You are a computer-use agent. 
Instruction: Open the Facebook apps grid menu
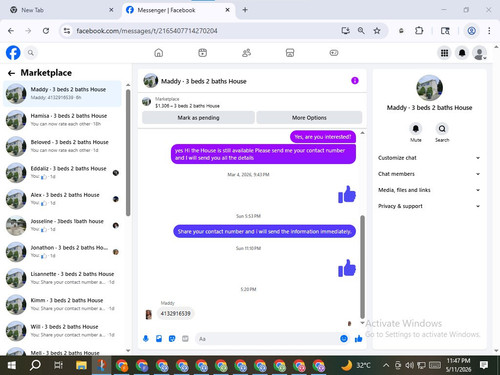click(x=444, y=53)
